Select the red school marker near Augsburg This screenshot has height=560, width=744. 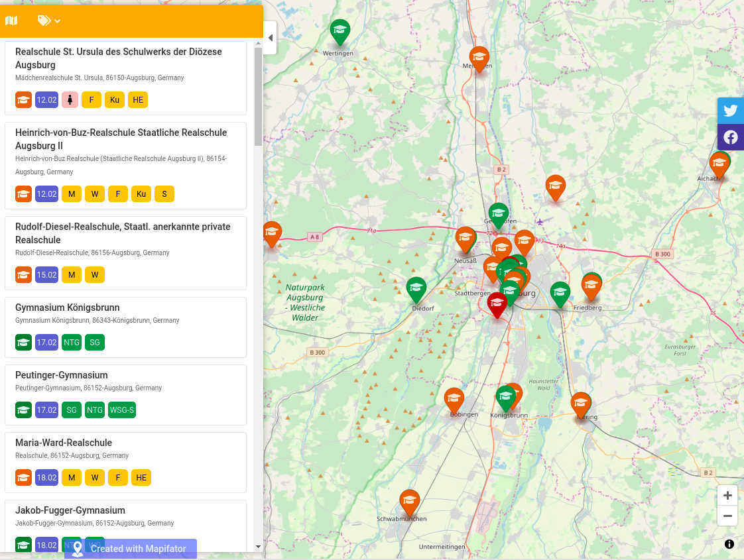coord(497,304)
